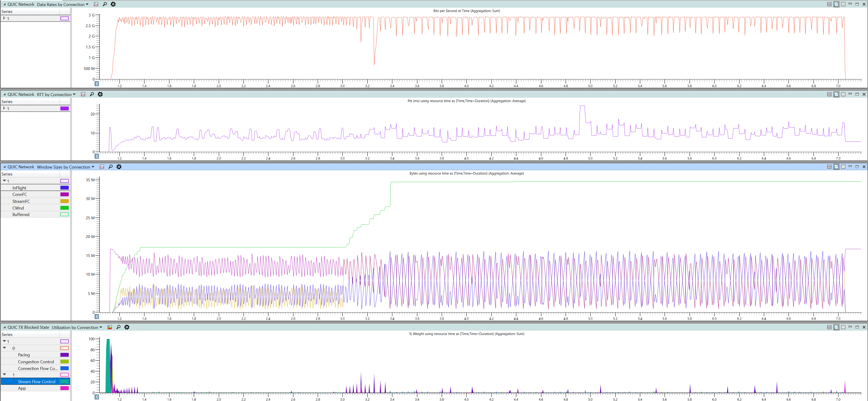Open Data Rates by Connection preset dropdown
868x401 pixels.
[87, 4]
